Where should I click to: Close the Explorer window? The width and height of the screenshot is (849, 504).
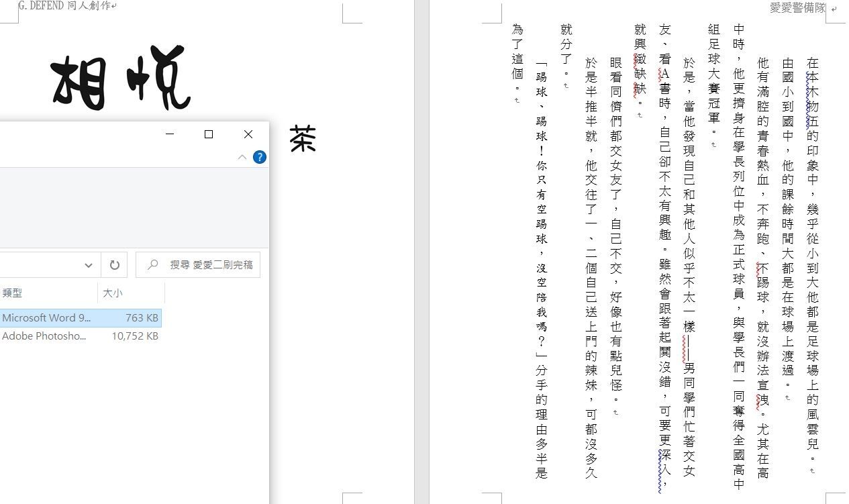tap(248, 134)
